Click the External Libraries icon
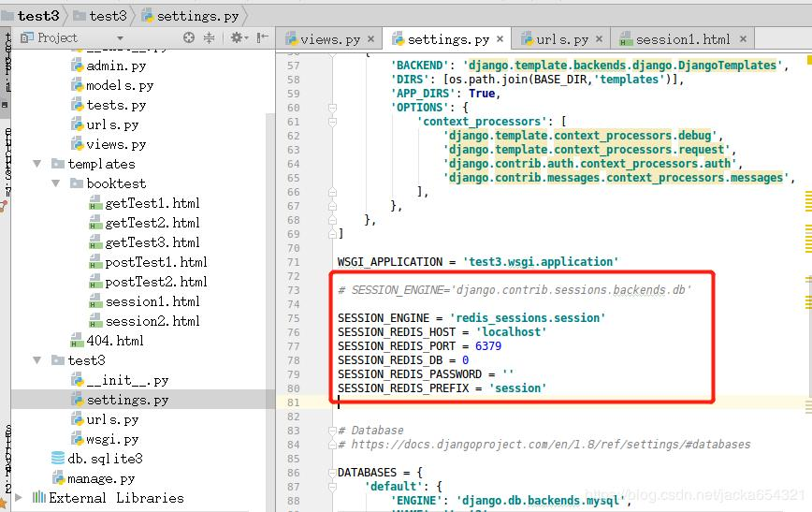Screen dimensions: 812x512 [x=39, y=497]
